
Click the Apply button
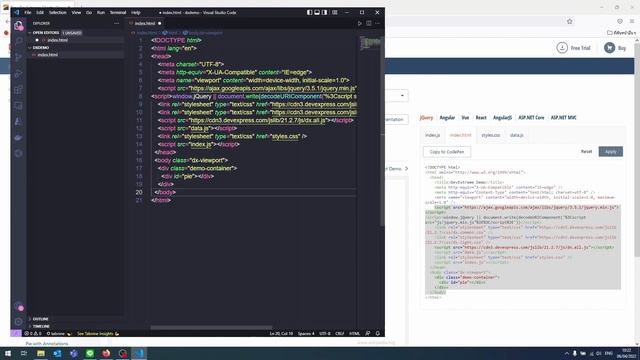[611, 151]
